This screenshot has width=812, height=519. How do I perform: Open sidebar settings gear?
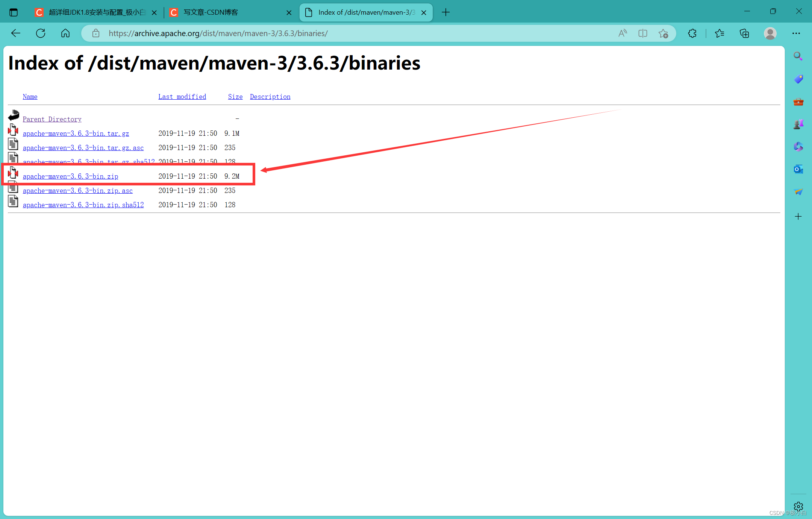[798, 506]
